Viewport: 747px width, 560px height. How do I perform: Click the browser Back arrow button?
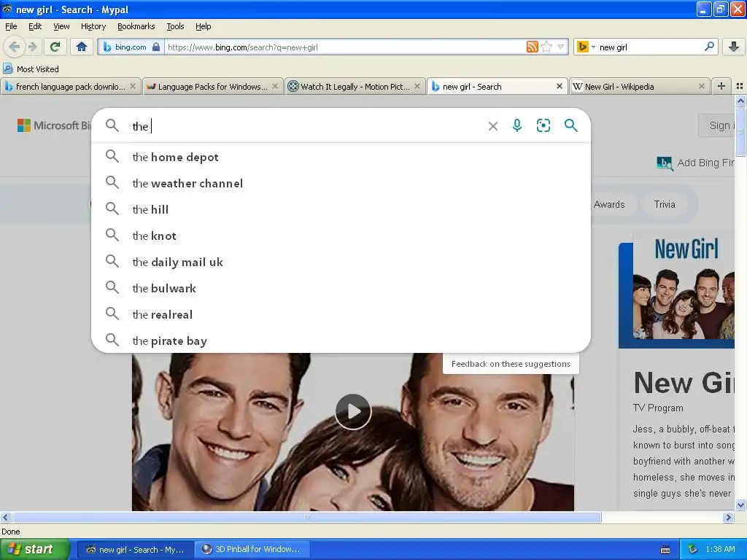14,47
